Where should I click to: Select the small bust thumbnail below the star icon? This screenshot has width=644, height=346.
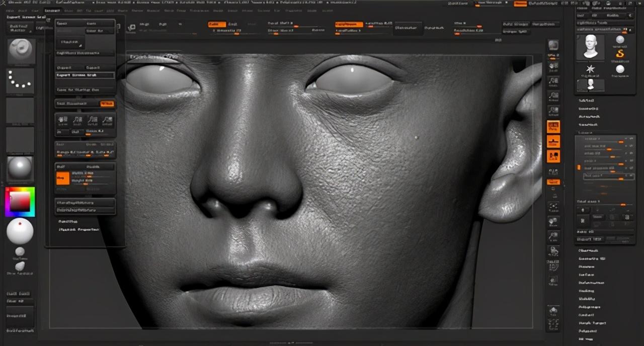[590, 85]
